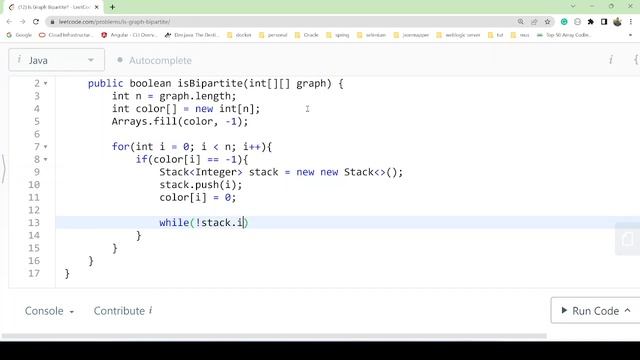
Task: Click 'int n = graph.length;' code line
Action: pos(174,96)
